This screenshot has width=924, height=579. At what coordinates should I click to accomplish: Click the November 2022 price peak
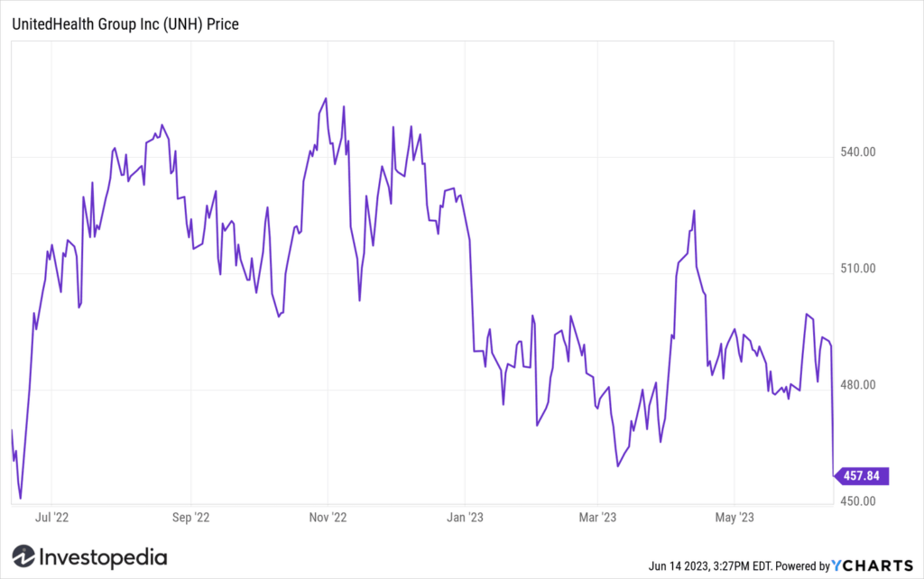point(326,98)
